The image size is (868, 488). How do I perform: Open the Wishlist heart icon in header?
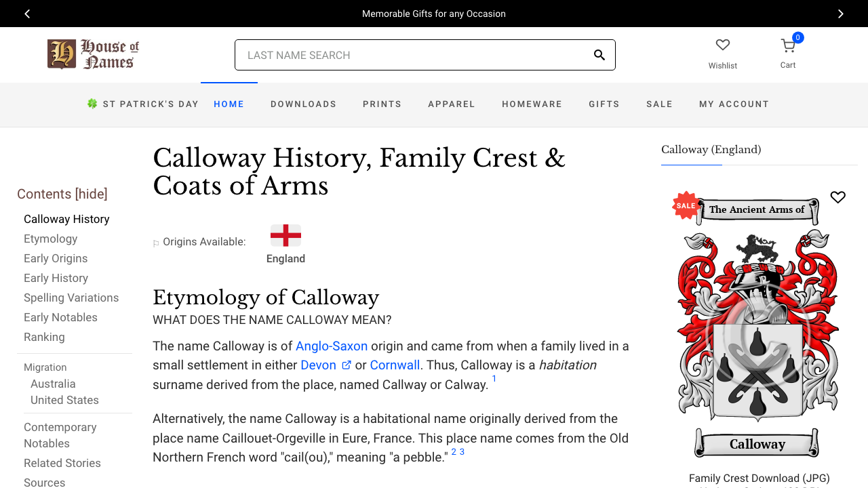click(x=722, y=45)
